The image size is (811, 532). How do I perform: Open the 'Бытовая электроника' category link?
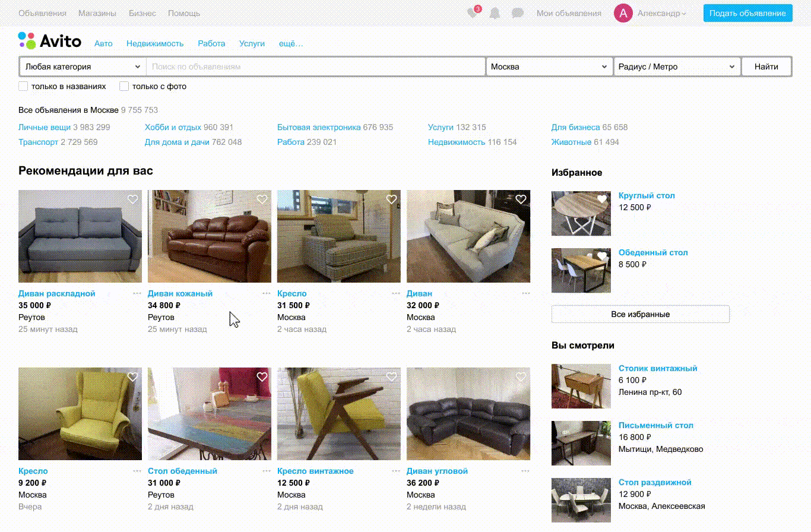[319, 127]
